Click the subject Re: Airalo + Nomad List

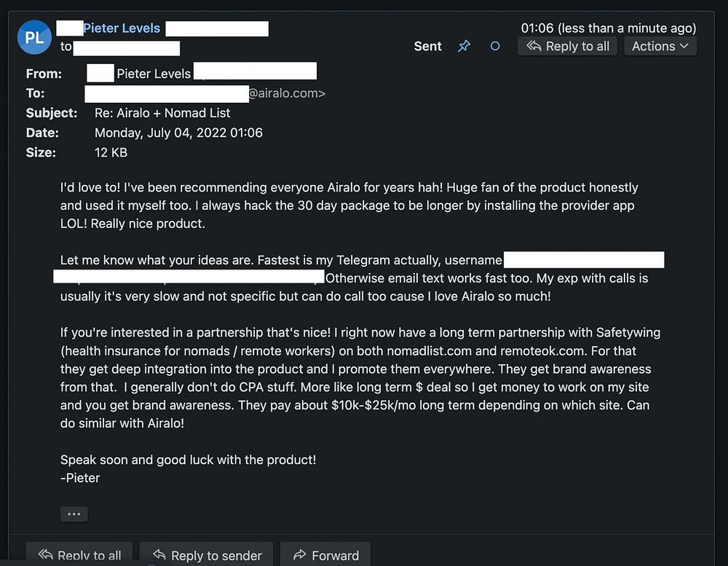pos(162,113)
